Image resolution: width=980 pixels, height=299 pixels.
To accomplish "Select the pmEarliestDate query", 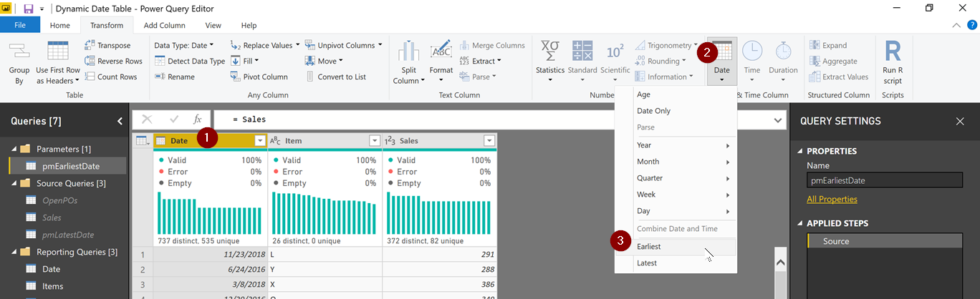I will click(67, 166).
